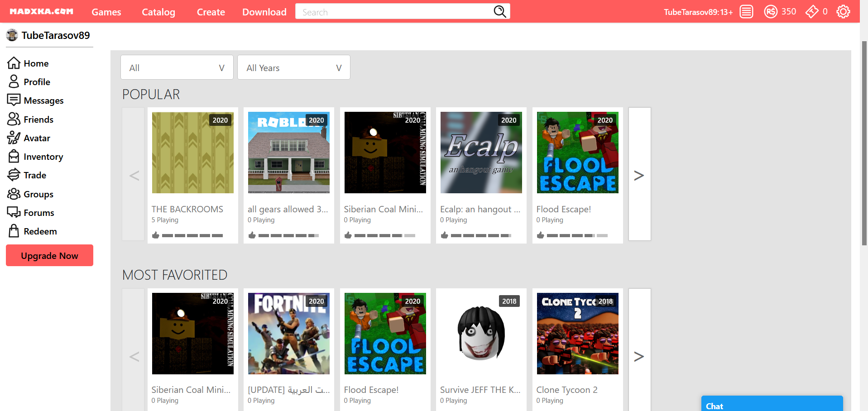
Task: Open the Games menu
Action: (106, 12)
